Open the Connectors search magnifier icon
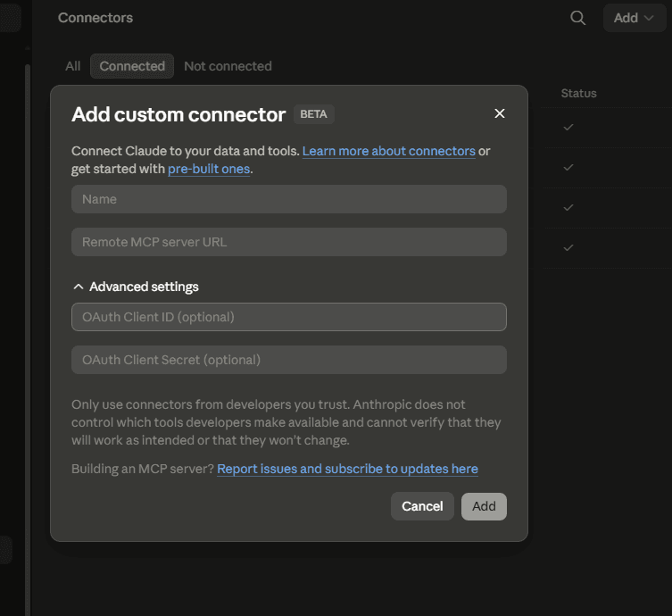Screen dimensions: 672x616 coord(577,18)
